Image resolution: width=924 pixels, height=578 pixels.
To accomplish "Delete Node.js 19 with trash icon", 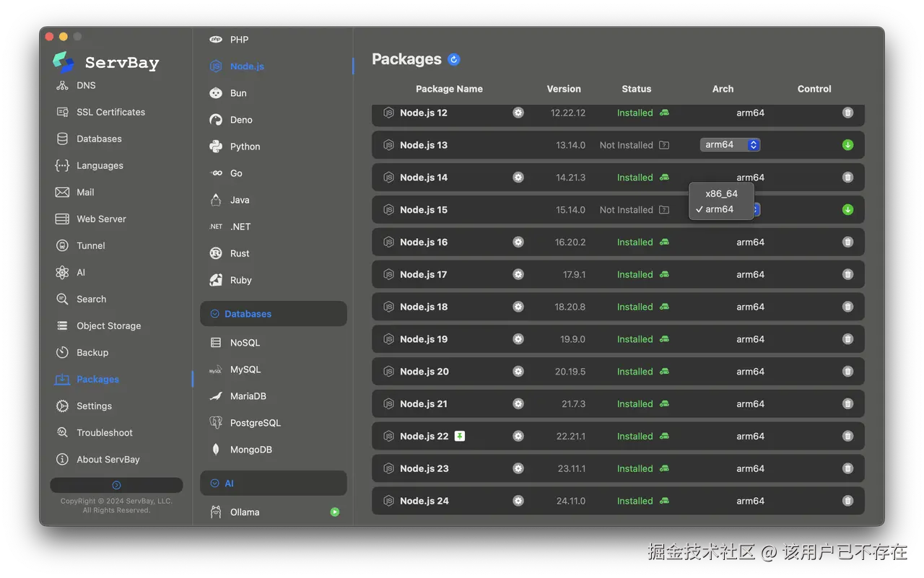I will click(847, 339).
